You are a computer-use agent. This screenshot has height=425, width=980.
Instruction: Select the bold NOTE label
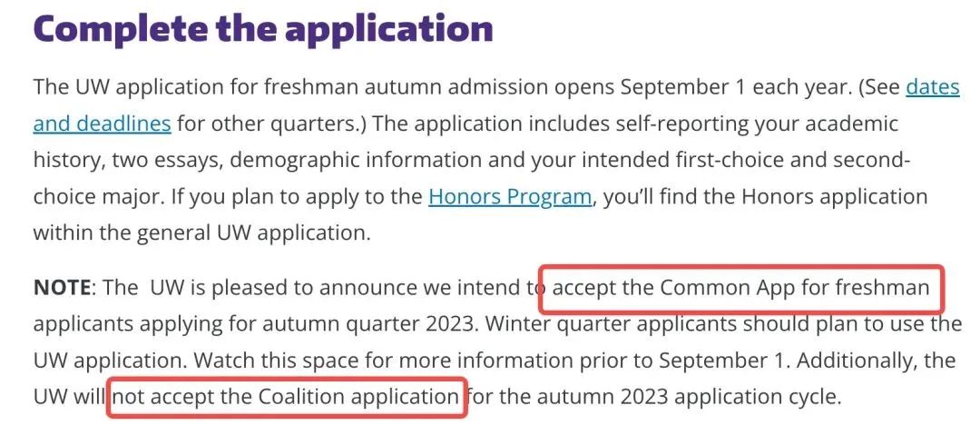63,288
